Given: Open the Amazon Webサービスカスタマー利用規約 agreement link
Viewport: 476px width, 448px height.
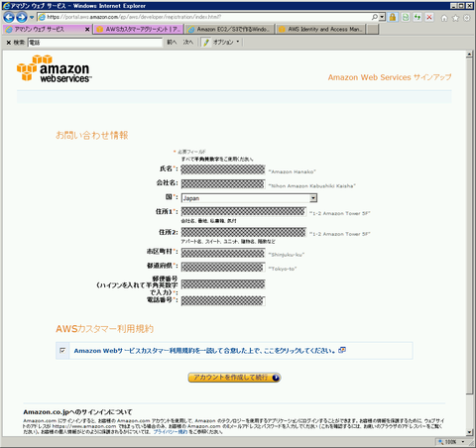Looking at the screenshot, I should point(204,351).
